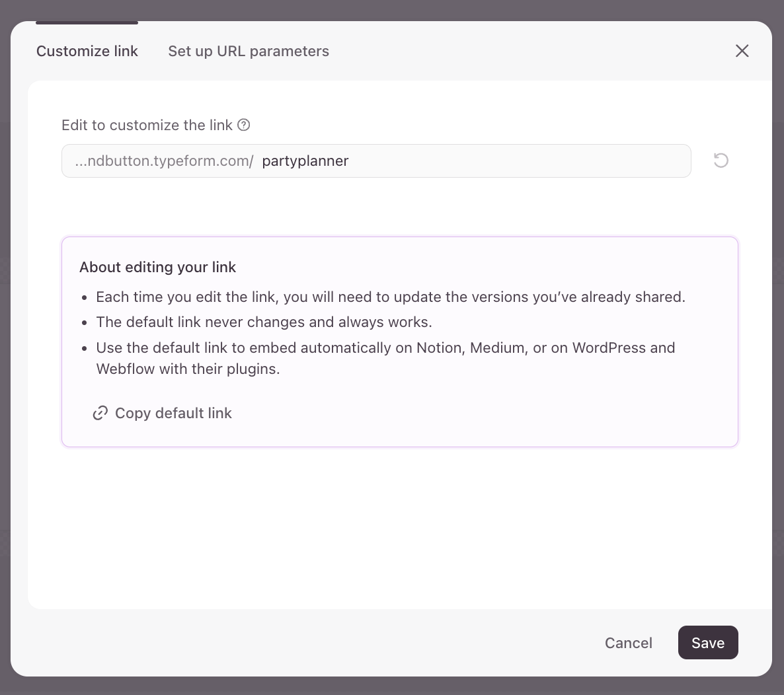Screen dimensions: 784x695
Task: Switch to the Customize link tab
Action: (x=87, y=51)
